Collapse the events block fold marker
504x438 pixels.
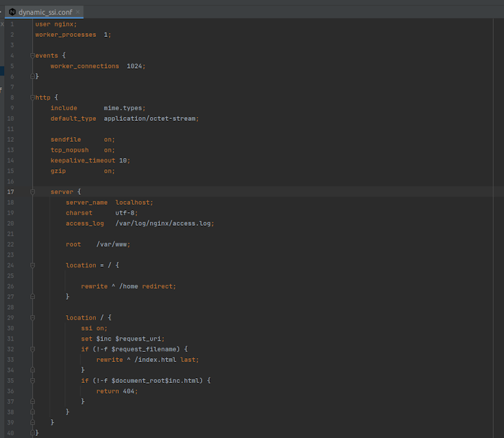(x=32, y=56)
